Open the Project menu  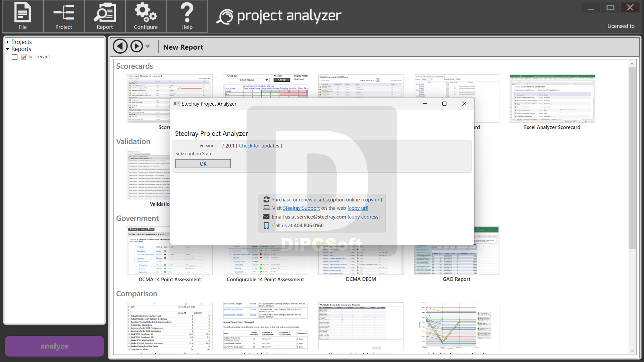click(x=64, y=16)
